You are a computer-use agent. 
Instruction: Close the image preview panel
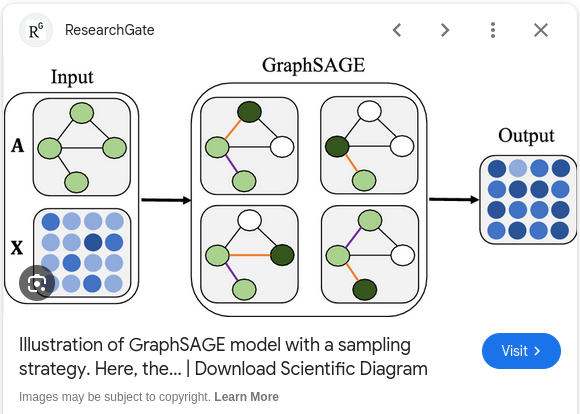pyautogui.click(x=541, y=30)
